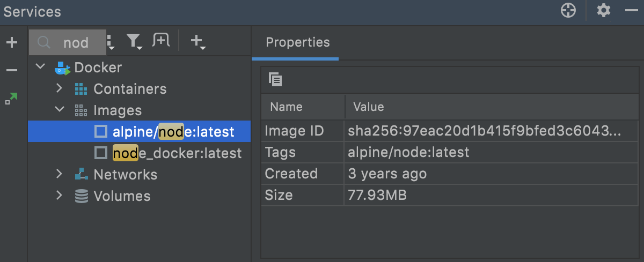Click the alpine/node:latest image square icon
The width and height of the screenshot is (644, 262).
click(100, 131)
